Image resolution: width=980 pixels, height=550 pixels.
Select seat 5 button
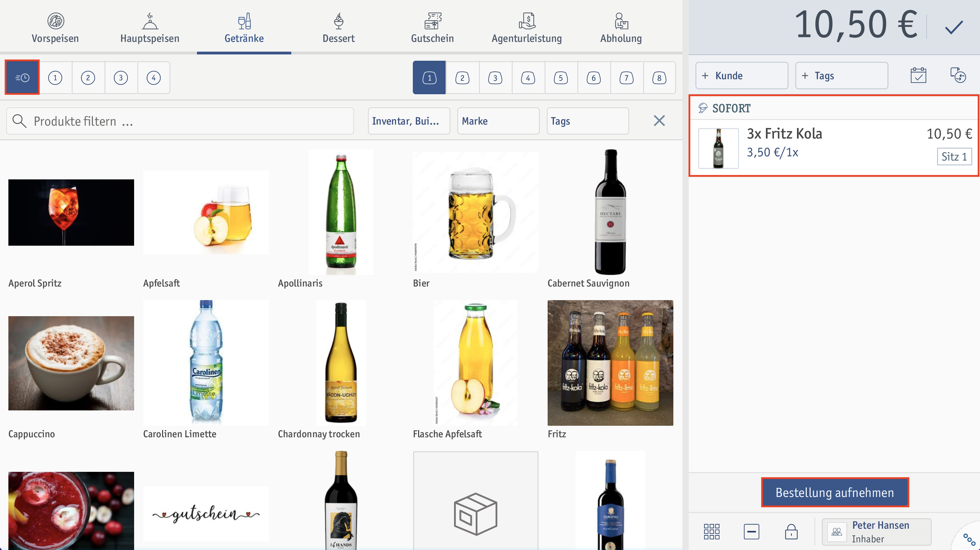[561, 77]
